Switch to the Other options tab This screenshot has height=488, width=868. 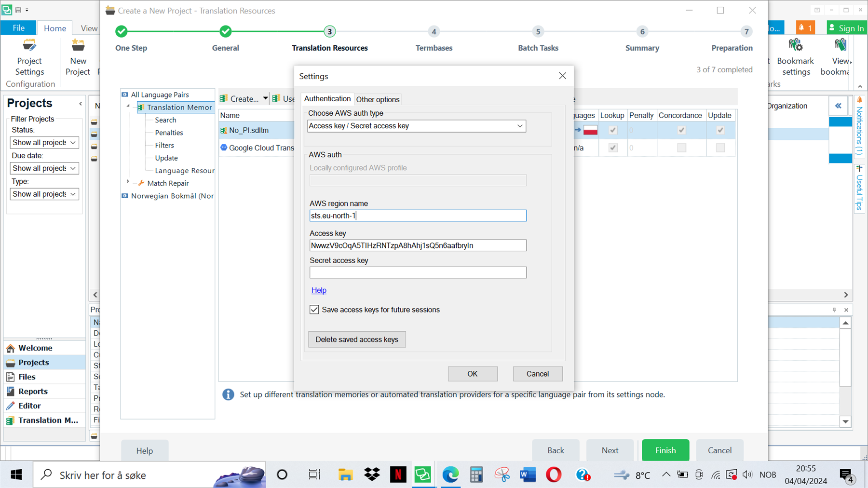click(378, 99)
